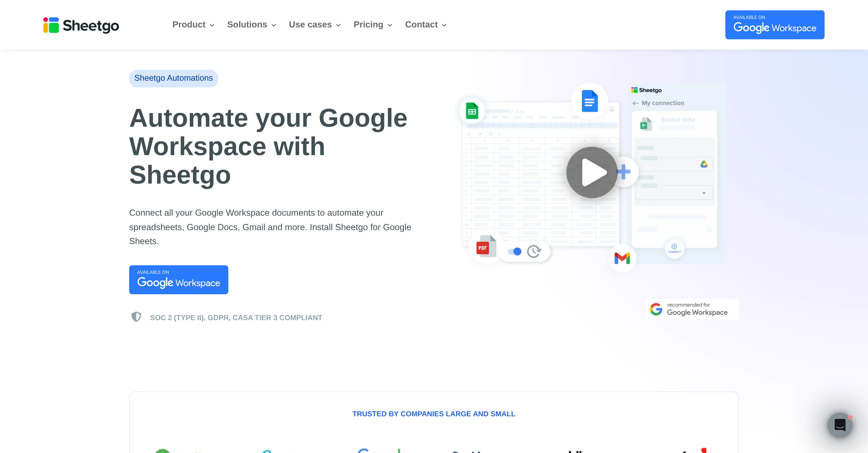868x453 pixels.
Task: Expand the chevron next to Pricing
Action: click(x=390, y=25)
